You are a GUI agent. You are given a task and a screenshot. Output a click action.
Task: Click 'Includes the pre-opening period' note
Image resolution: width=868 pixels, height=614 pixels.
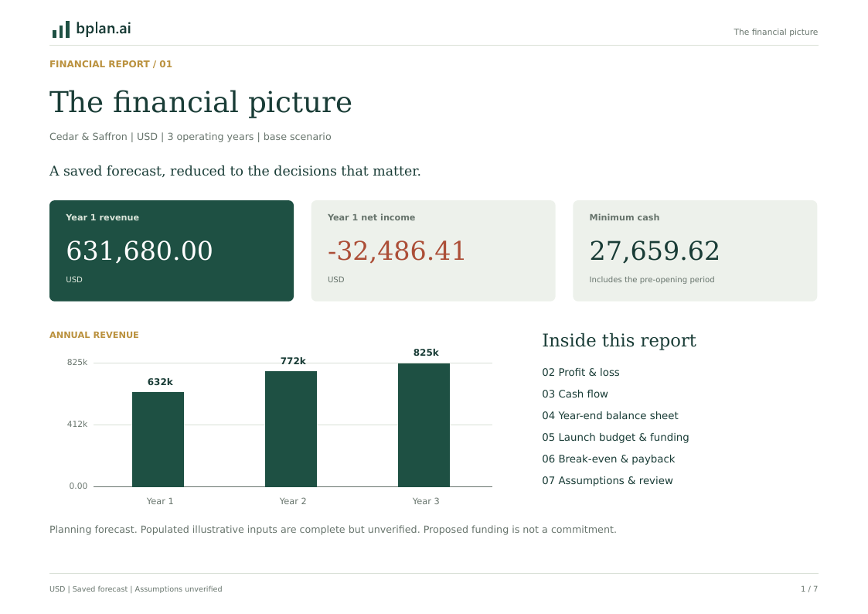tap(652, 280)
